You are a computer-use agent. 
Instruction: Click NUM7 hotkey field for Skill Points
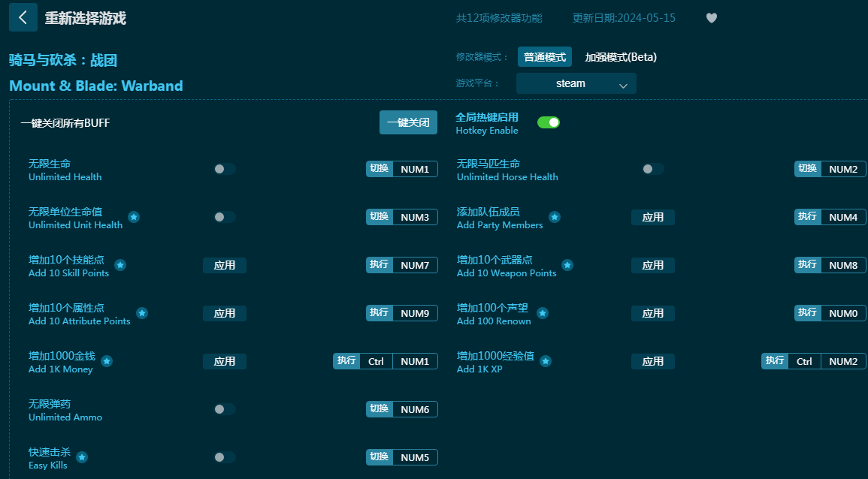(x=415, y=266)
